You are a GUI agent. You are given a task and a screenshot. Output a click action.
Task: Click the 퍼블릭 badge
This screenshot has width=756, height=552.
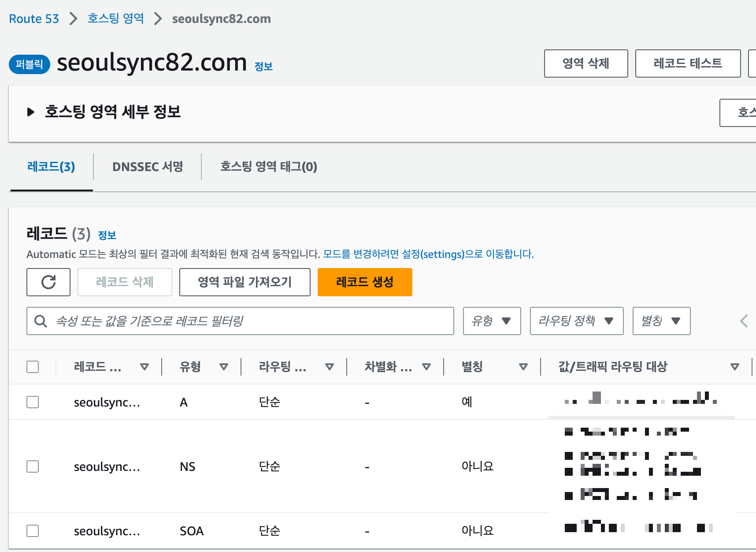(x=30, y=64)
